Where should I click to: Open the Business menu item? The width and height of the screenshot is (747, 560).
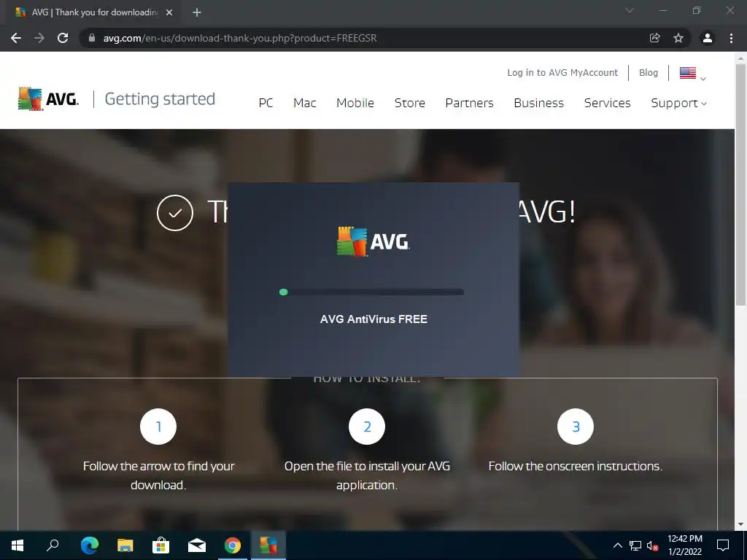(539, 103)
